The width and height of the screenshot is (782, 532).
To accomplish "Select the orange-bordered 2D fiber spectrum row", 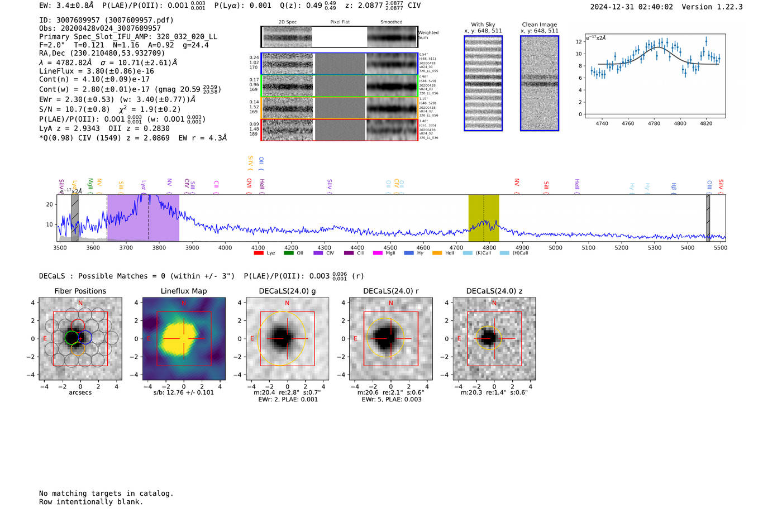I will (340, 108).
